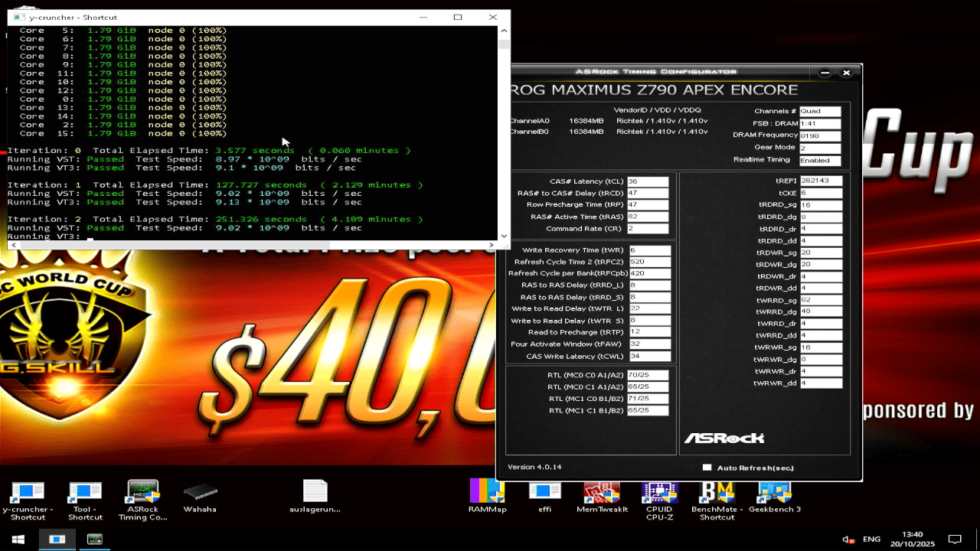Click the ENG language indicator
Screen dimensions: 980x551
871,539
